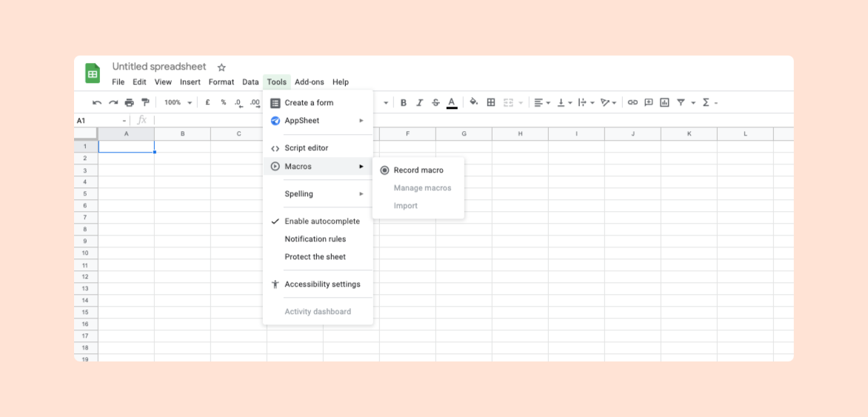Screen dimensions: 868x417
Task: Click the Google Sheets home logo
Action: pos(93,73)
